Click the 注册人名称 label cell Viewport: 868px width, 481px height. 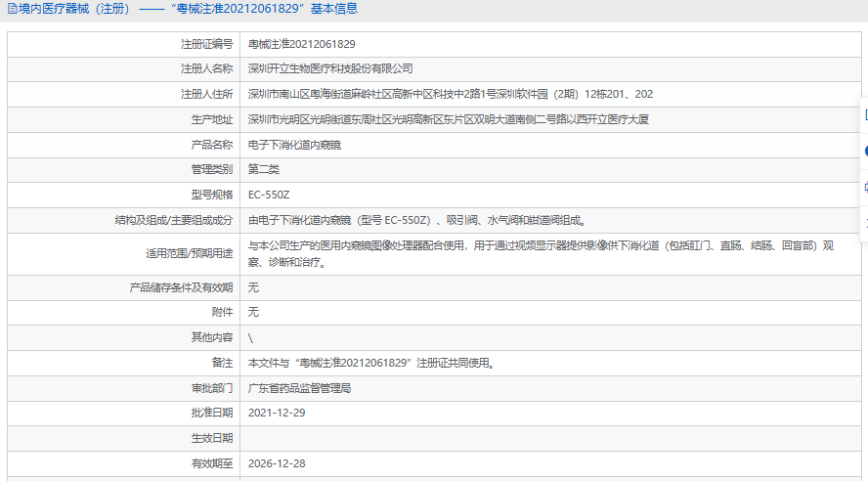(123, 69)
